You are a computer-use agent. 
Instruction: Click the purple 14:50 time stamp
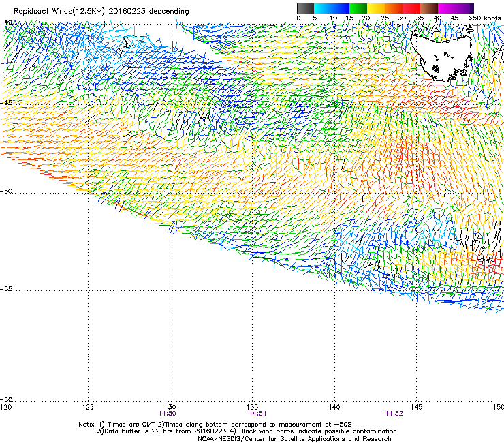(167, 414)
